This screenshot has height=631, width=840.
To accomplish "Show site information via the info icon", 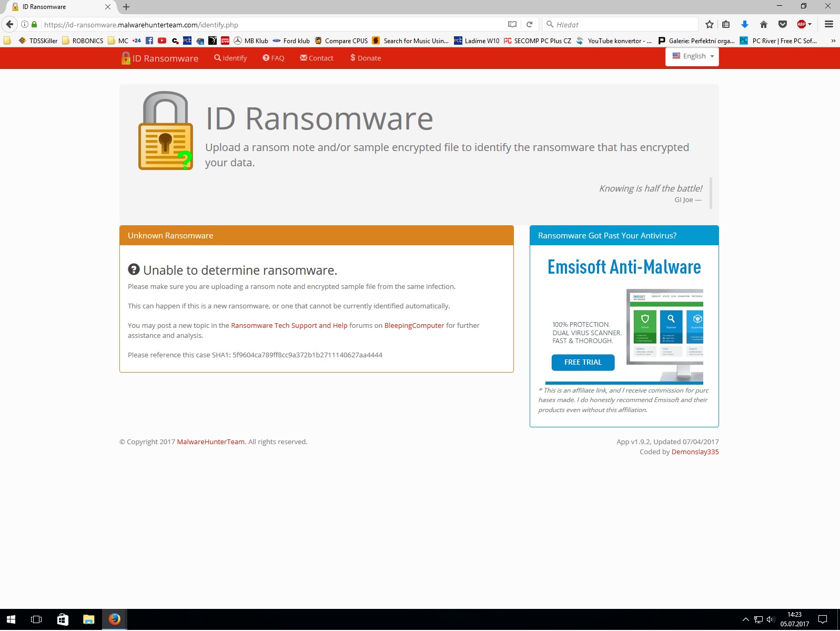I will (25, 24).
